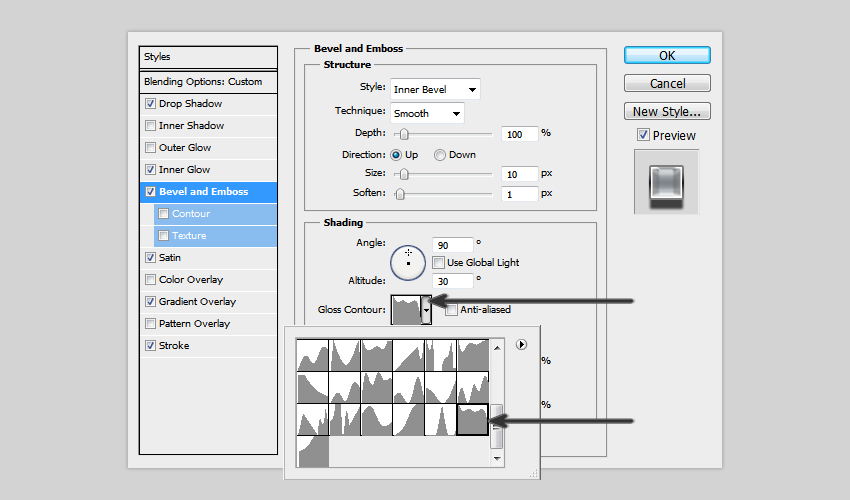Click the New Style... button

click(x=667, y=111)
